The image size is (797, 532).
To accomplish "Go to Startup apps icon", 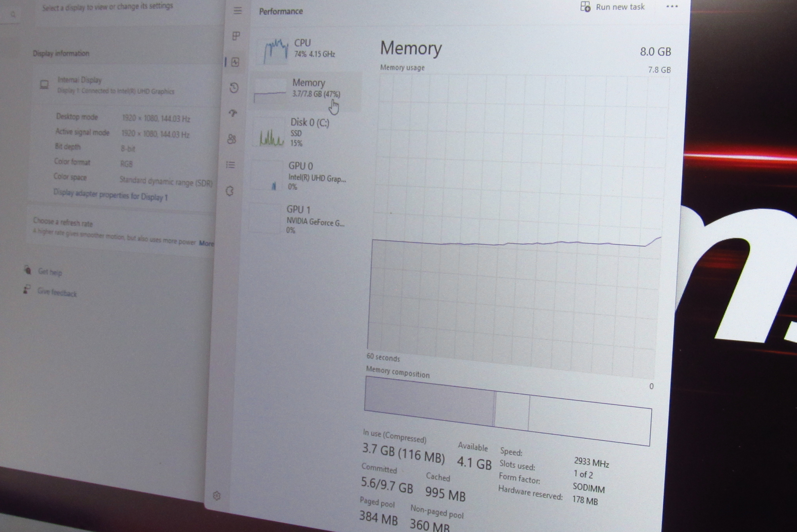I will coord(233,113).
